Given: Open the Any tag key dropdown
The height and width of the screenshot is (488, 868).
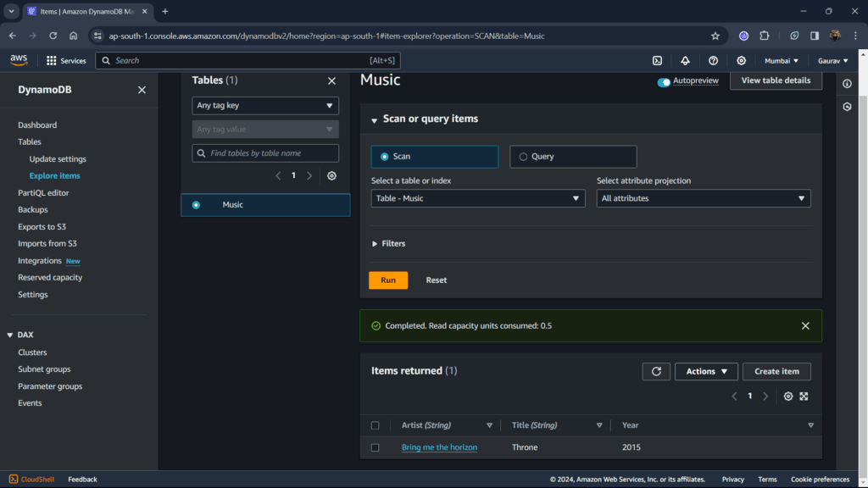Looking at the screenshot, I should click(265, 106).
